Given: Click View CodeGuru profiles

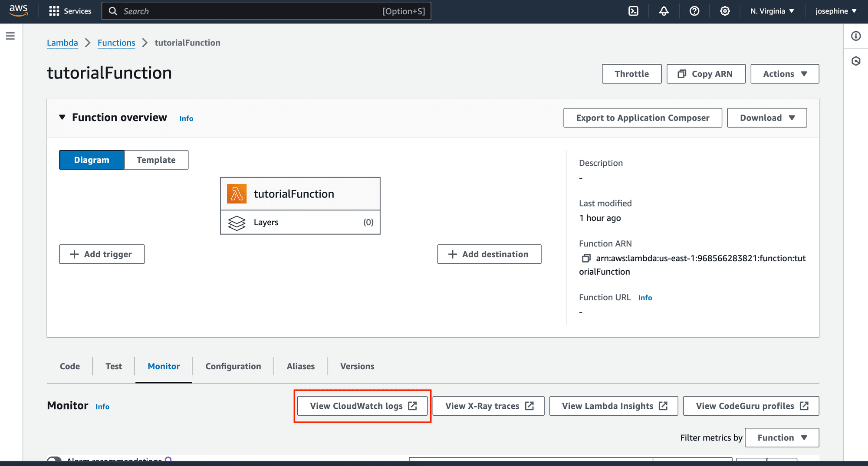Looking at the screenshot, I should point(751,406).
